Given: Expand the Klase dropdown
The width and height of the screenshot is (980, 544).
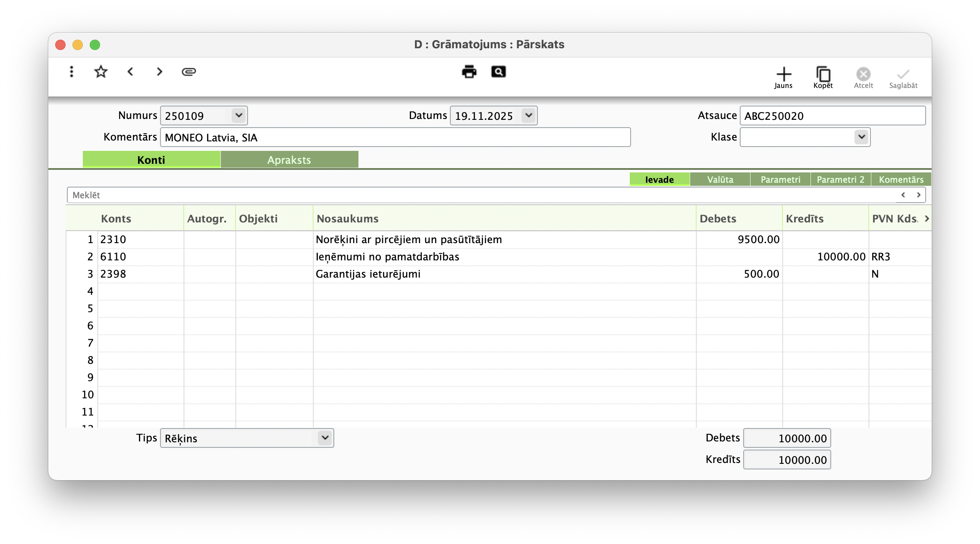Looking at the screenshot, I should click(x=861, y=137).
